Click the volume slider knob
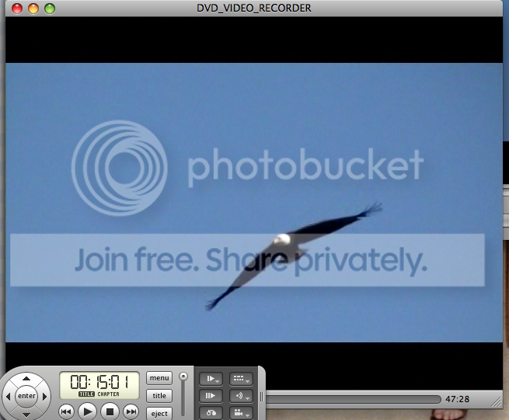Viewport: 509px width, 420px height. (x=183, y=377)
